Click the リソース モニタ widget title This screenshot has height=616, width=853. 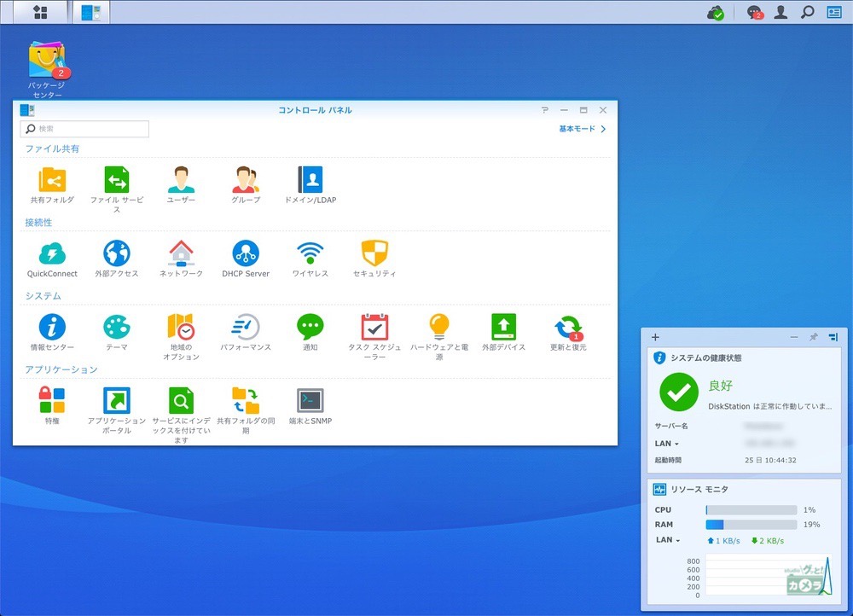click(699, 489)
